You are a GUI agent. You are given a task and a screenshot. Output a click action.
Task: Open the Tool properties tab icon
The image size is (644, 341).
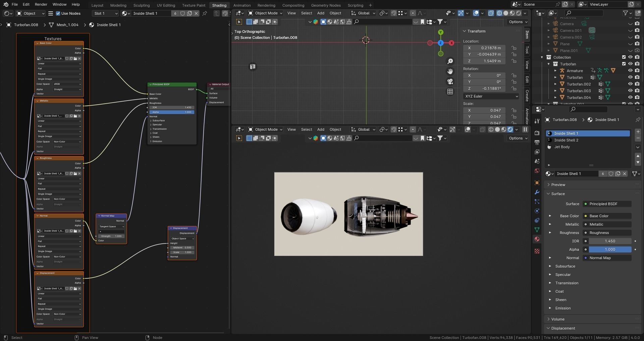tap(537, 121)
